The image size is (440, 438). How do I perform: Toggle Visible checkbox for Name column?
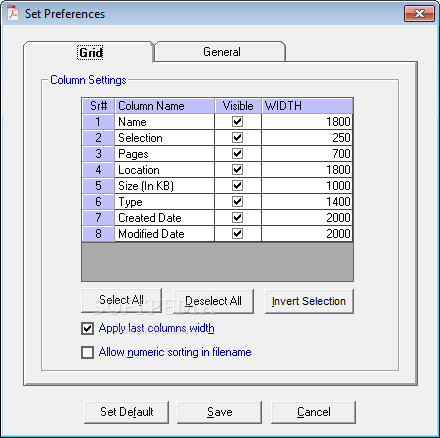pos(237,122)
